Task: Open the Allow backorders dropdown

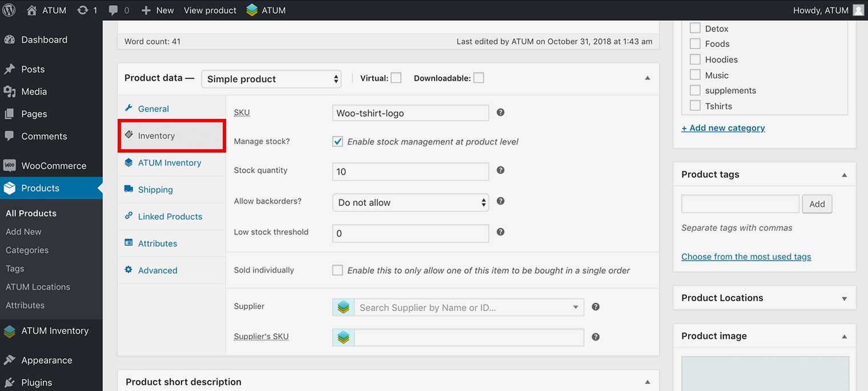Action: [x=410, y=202]
